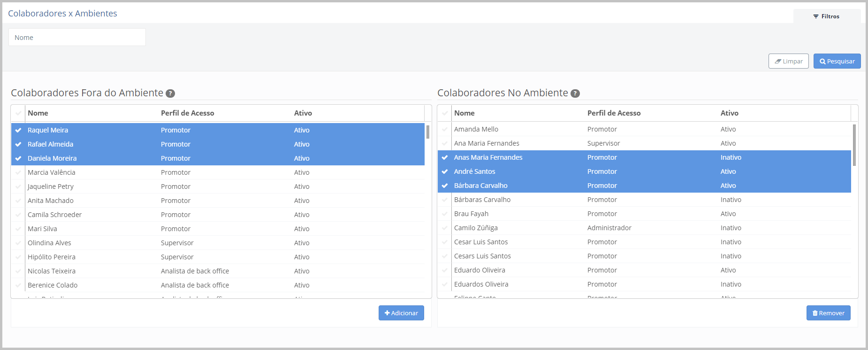Deselect Daniela Moreira checkmark
This screenshot has height=350, width=868.
pos(18,158)
